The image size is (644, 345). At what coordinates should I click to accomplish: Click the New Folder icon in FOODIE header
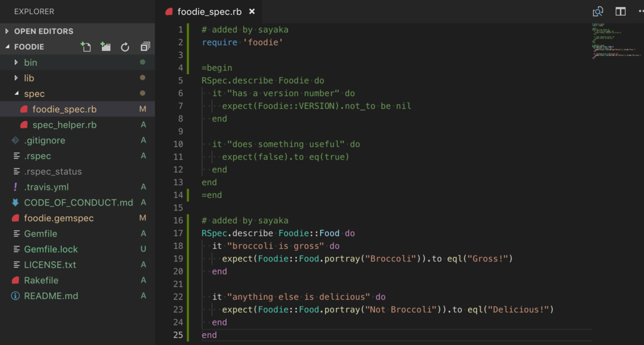point(106,47)
